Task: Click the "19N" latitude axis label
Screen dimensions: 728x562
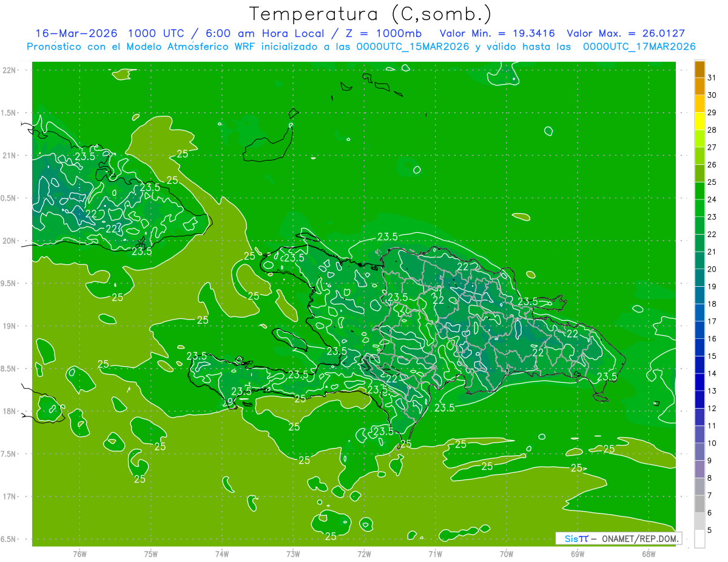Action: click(x=10, y=326)
